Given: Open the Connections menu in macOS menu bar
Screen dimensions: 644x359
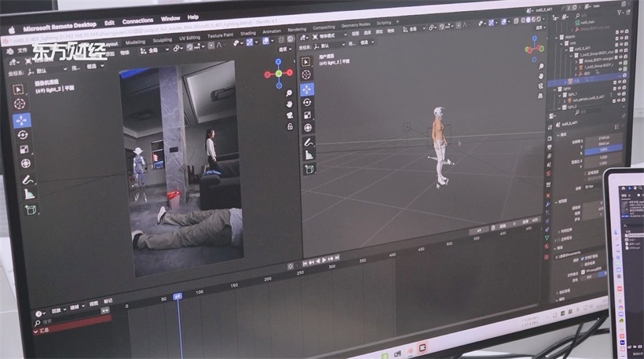Looking at the screenshot, I should pos(137,21).
